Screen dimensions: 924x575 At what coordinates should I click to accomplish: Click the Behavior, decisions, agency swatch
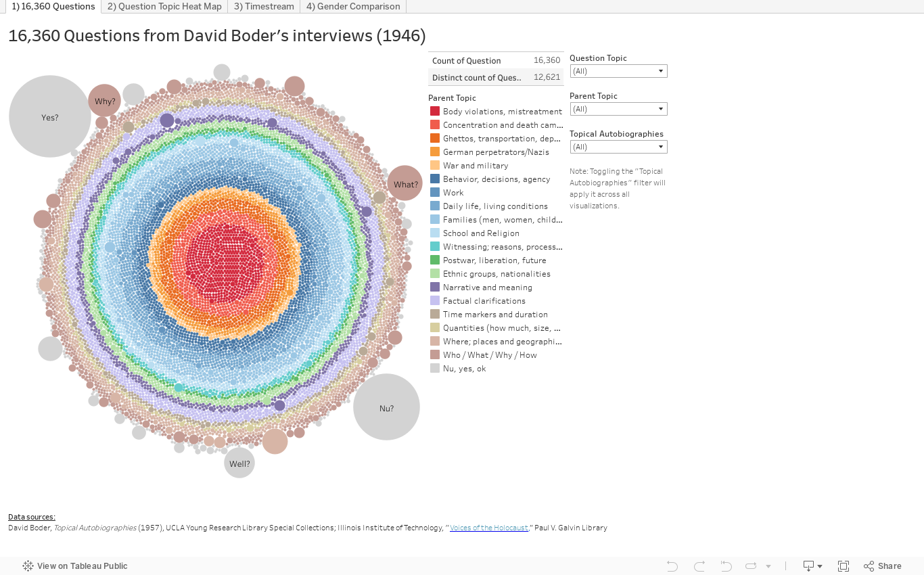pyautogui.click(x=435, y=179)
